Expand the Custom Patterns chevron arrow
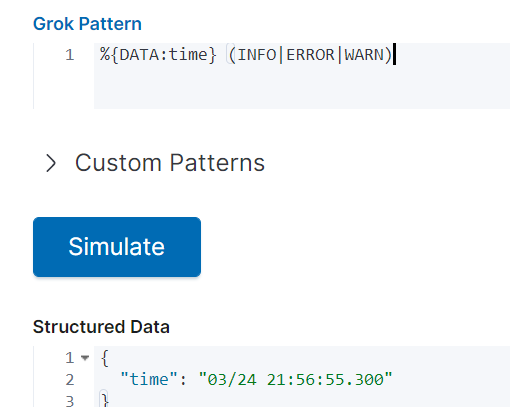 pyautogui.click(x=51, y=163)
